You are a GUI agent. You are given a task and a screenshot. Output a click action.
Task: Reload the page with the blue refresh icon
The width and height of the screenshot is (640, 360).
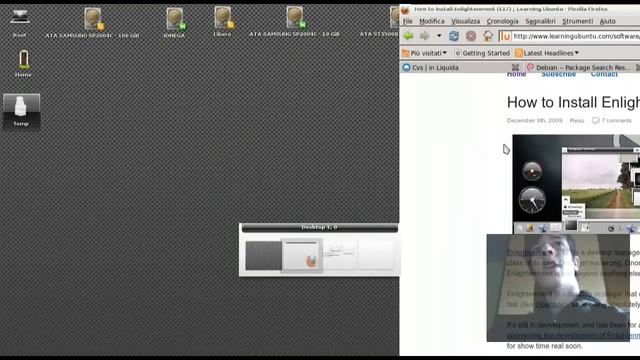pyautogui.click(x=454, y=36)
